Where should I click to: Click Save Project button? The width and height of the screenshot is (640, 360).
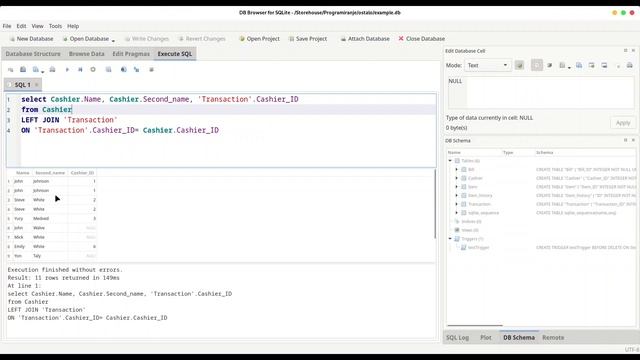(308, 39)
